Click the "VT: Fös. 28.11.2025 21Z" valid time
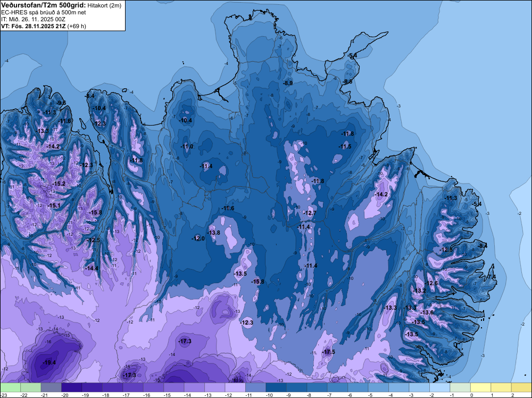 (34, 26)
